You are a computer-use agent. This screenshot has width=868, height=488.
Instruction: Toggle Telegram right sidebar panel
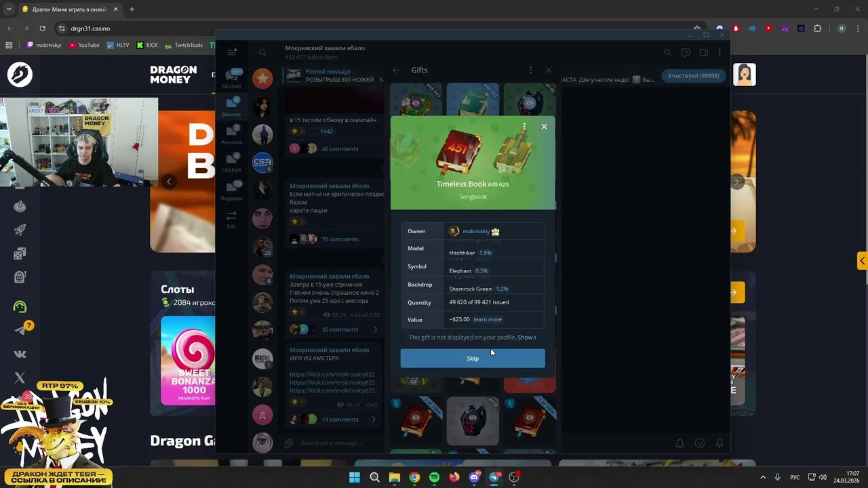coord(704,52)
